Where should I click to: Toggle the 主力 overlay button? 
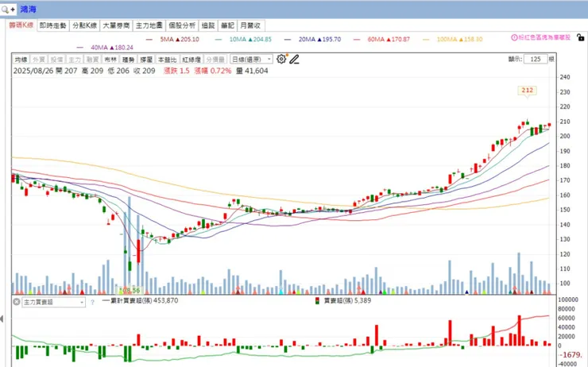pyautogui.click(x=75, y=60)
